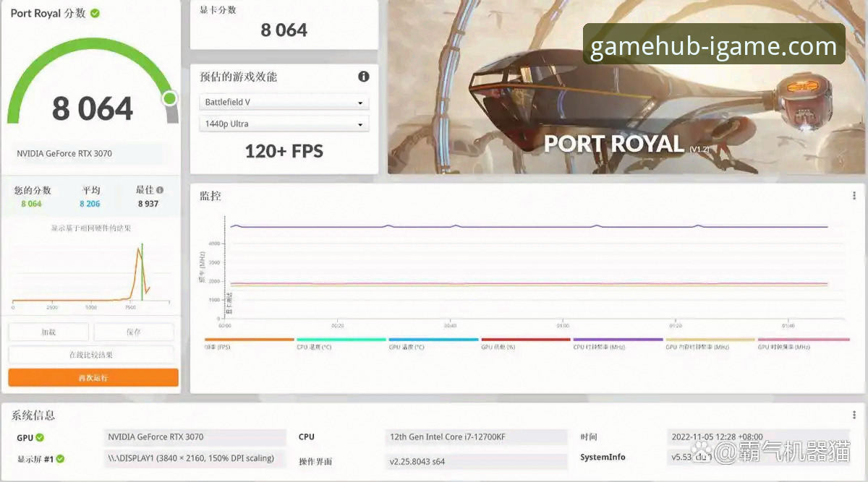Open the three-dot menu in the monitoring panel

[x=854, y=196]
